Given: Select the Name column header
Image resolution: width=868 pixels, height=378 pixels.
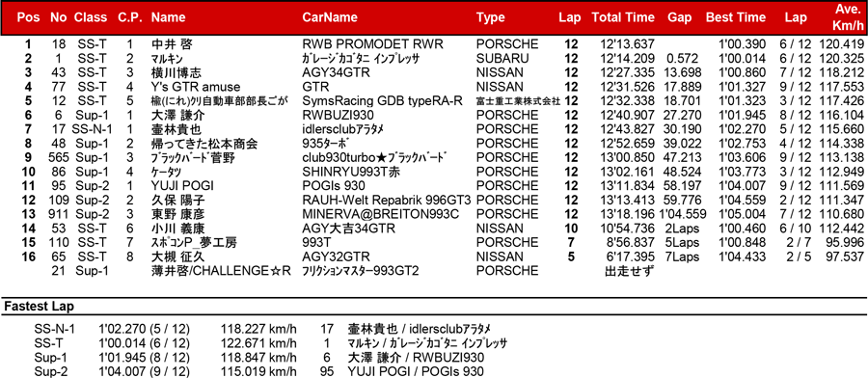Looking at the screenshot, I should pyautogui.click(x=168, y=17).
